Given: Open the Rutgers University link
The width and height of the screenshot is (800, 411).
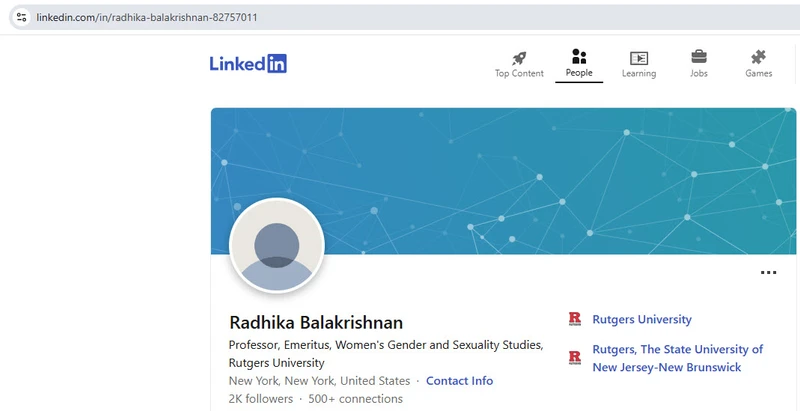Looking at the screenshot, I should [642, 320].
